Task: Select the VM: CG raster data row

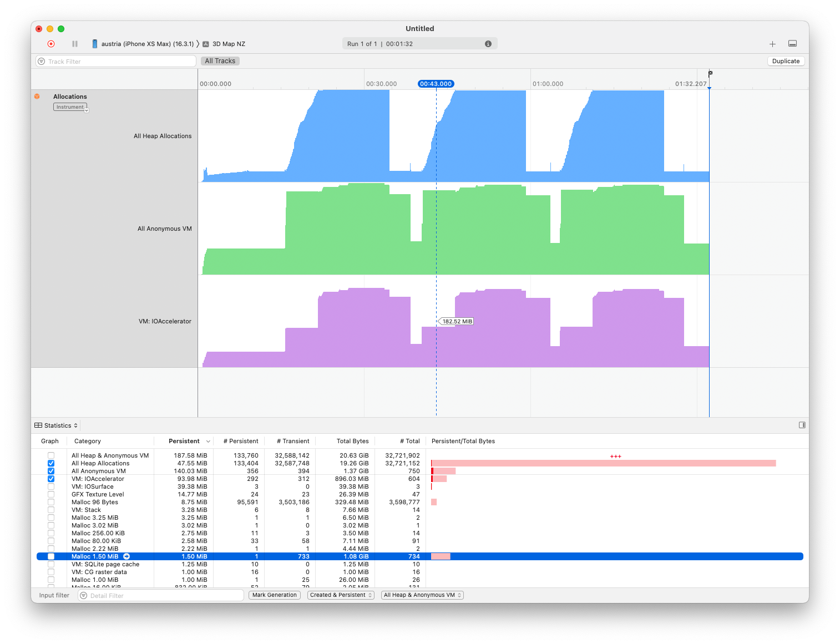Action: click(420, 572)
